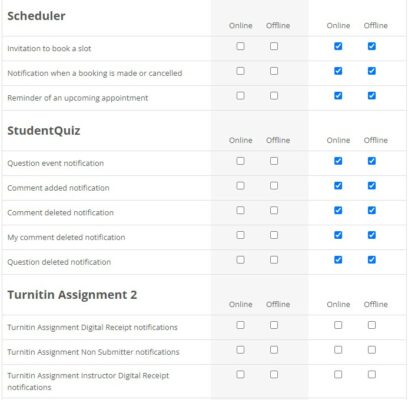Tick white-column Offline box for Turnitin Non Submitter notifications

coord(372,350)
